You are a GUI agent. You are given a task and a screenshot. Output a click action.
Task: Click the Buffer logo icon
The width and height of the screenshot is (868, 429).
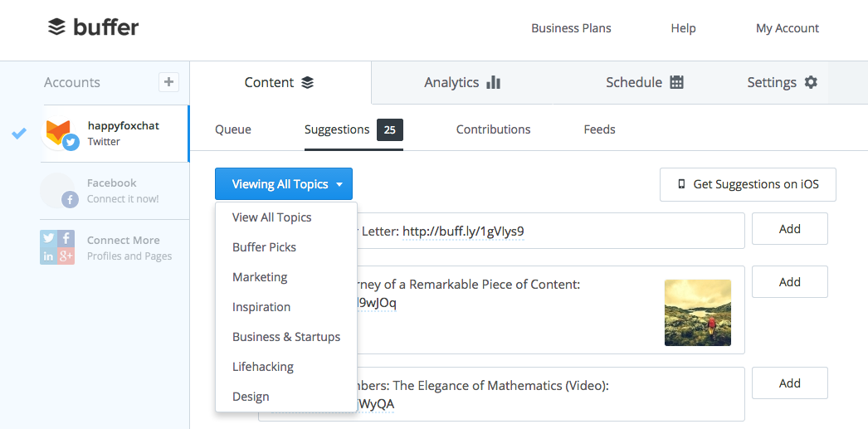pos(56,27)
